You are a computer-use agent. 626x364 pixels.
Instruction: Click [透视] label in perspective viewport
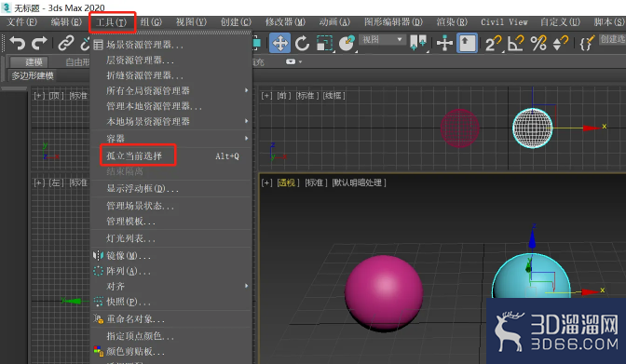click(288, 182)
